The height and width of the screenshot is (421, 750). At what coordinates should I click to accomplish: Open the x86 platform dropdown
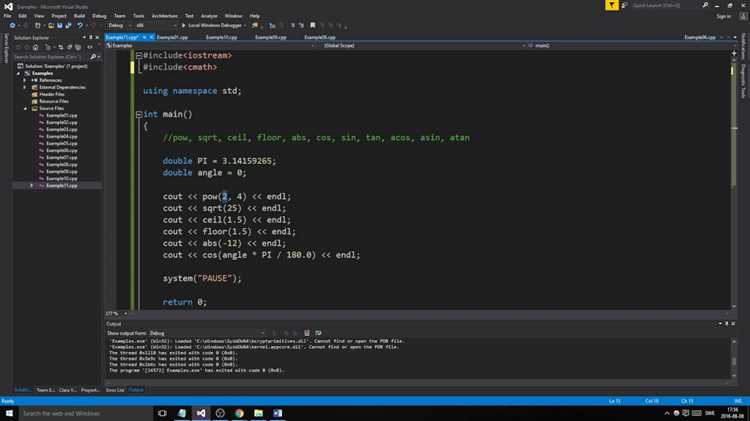(156, 25)
